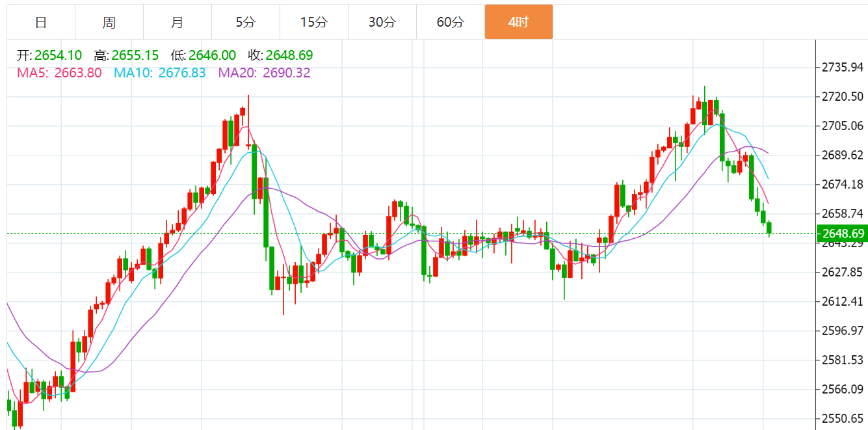Screen dimensions: 868x430
Task: Click the MA5 legend value 2663.80
Action: click(77, 73)
